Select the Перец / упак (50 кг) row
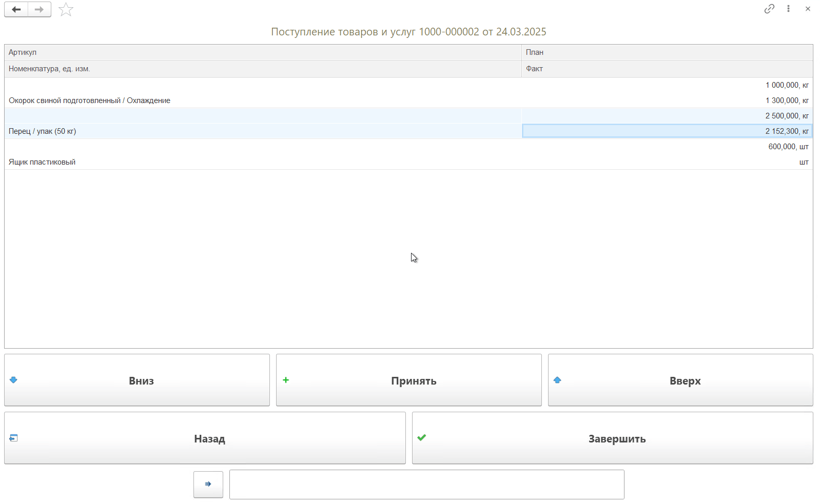The width and height of the screenshot is (820, 504). coord(42,131)
